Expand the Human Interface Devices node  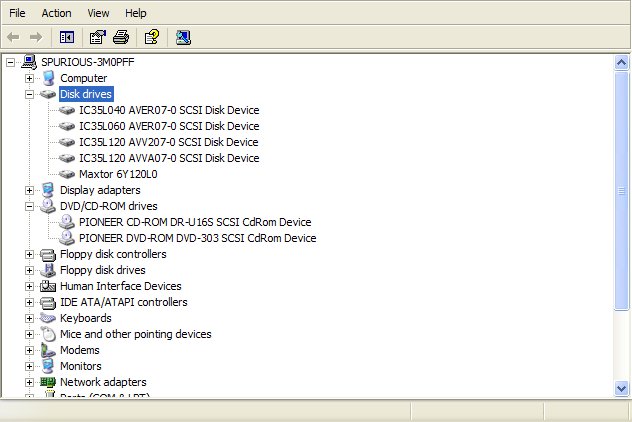click(29, 286)
